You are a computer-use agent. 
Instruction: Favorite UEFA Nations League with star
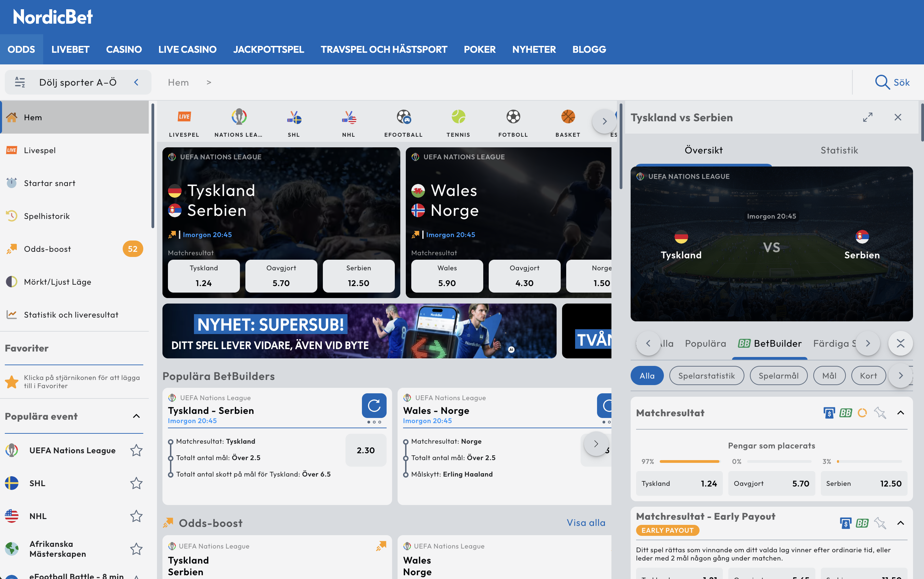pyautogui.click(x=136, y=450)
